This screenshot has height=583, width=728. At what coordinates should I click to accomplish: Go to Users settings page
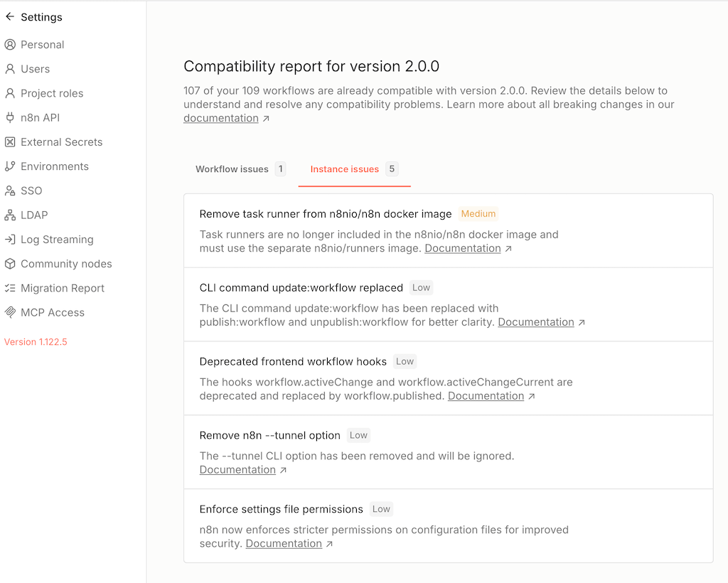(x=35, y=69)
